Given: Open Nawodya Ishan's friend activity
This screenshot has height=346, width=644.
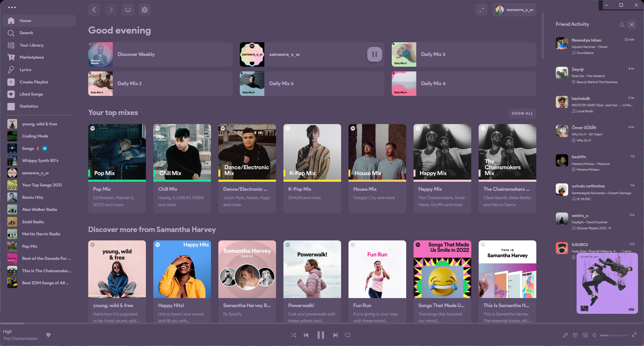Looking at the screenshot, I should point(595,46).
